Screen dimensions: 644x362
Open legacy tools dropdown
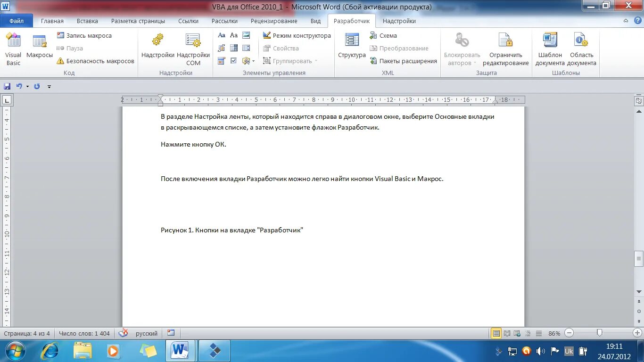point(248,61)
